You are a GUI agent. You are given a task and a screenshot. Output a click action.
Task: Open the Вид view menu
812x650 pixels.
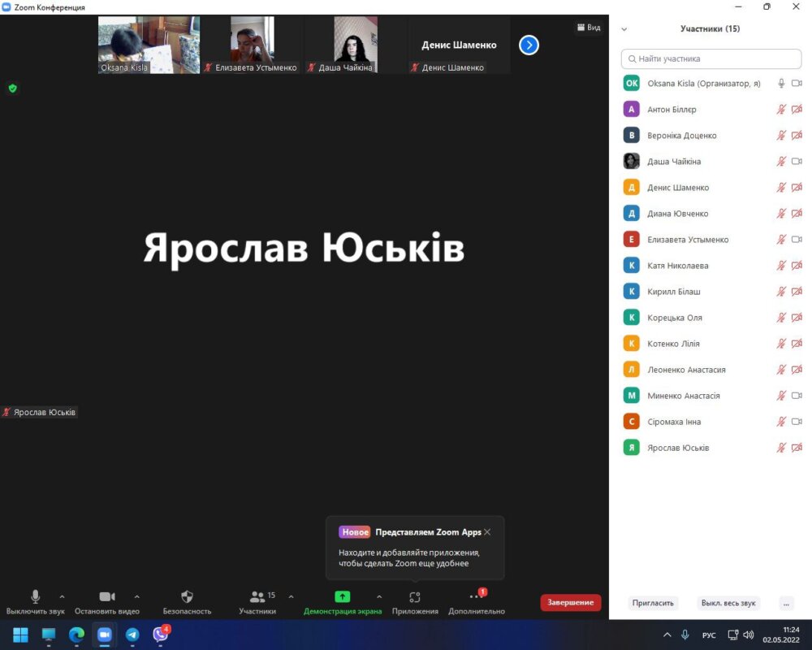(589, 28)
